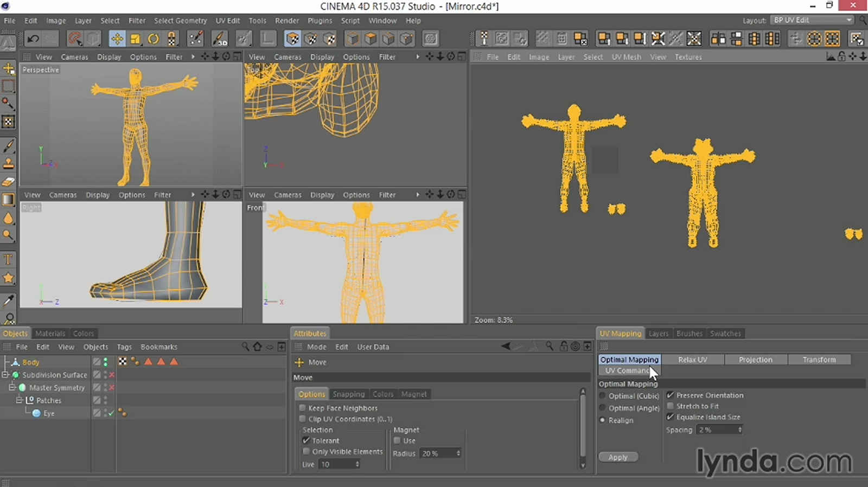Select the Move tool in the top toolbar
The image size is (868, 487).
pos(117,39)
